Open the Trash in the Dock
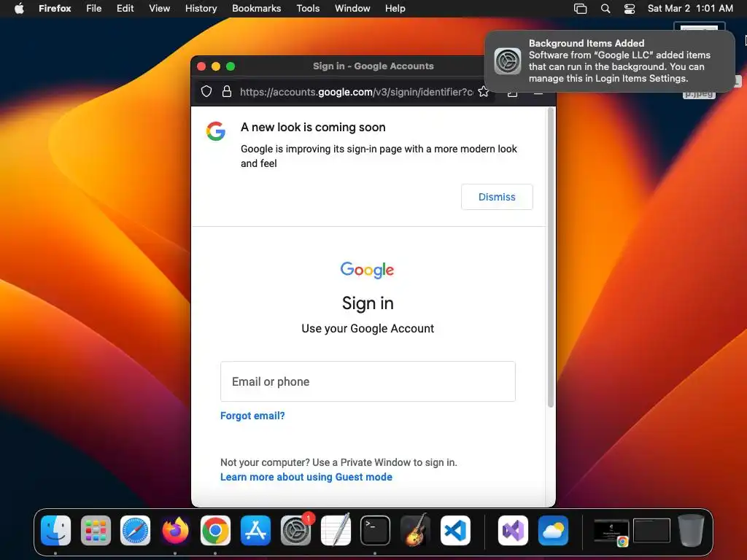Screen dimensions: 747x560 coord(692,530)
